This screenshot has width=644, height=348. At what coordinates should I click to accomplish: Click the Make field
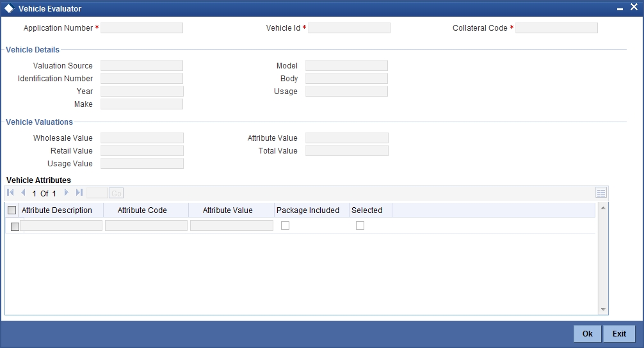point(141,104)
